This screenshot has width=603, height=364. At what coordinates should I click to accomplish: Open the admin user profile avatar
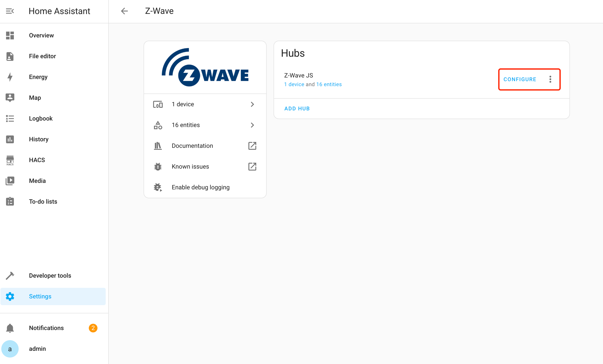10,349
